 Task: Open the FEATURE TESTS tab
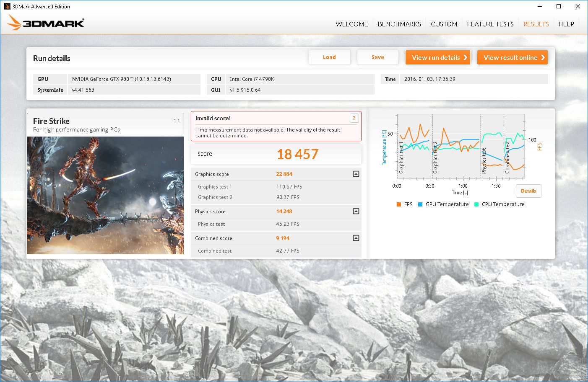(x=490, y=24)
